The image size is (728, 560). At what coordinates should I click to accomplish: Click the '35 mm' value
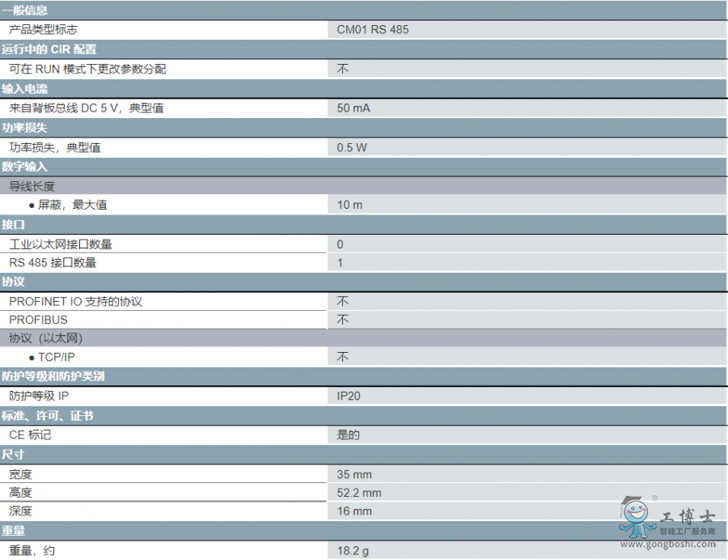[x=354, y=474]
